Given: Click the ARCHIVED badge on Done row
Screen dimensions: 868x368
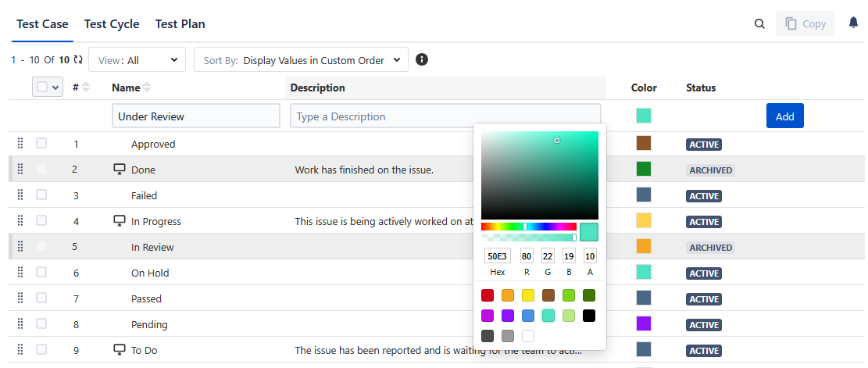Looking at the screenshot, I should click(711, 170).
